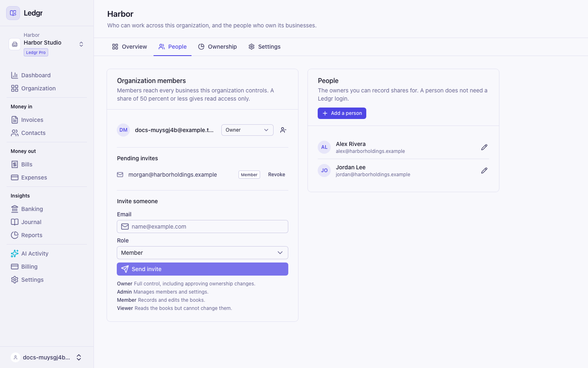
Task: Click the Harbor Studio building icon
Action: pos(15,44)
